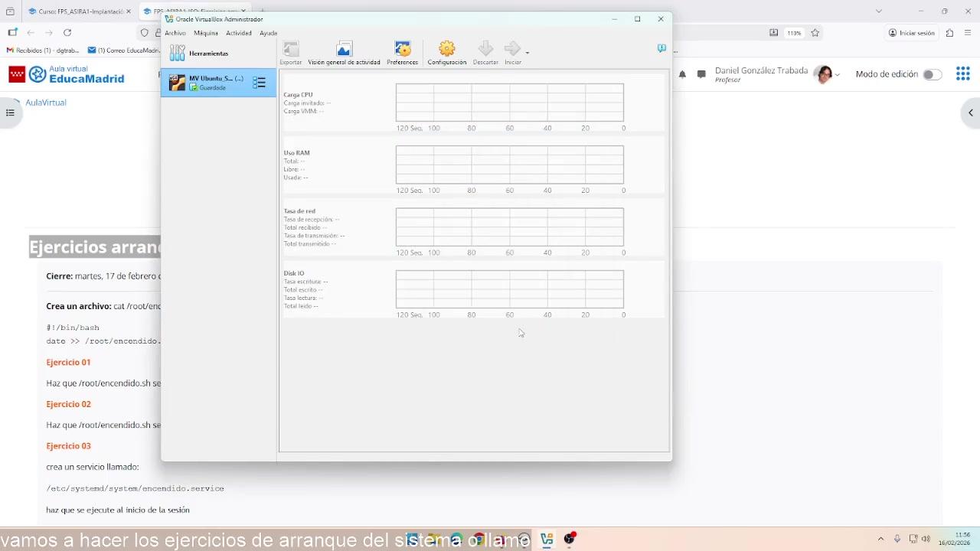Click the Ejercicios arranque page heading
The height and width of the screenshot is (551, 980).
coord(95,247)
